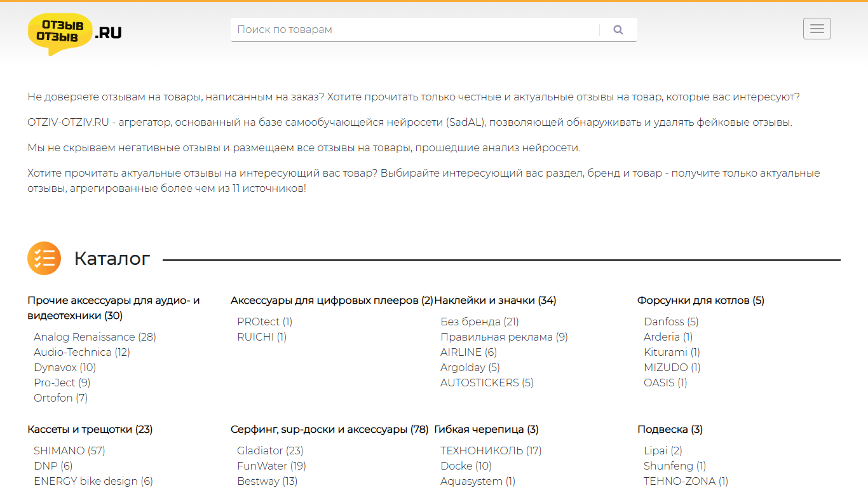Open Pro-Ject (9) brand

point(62,383)
